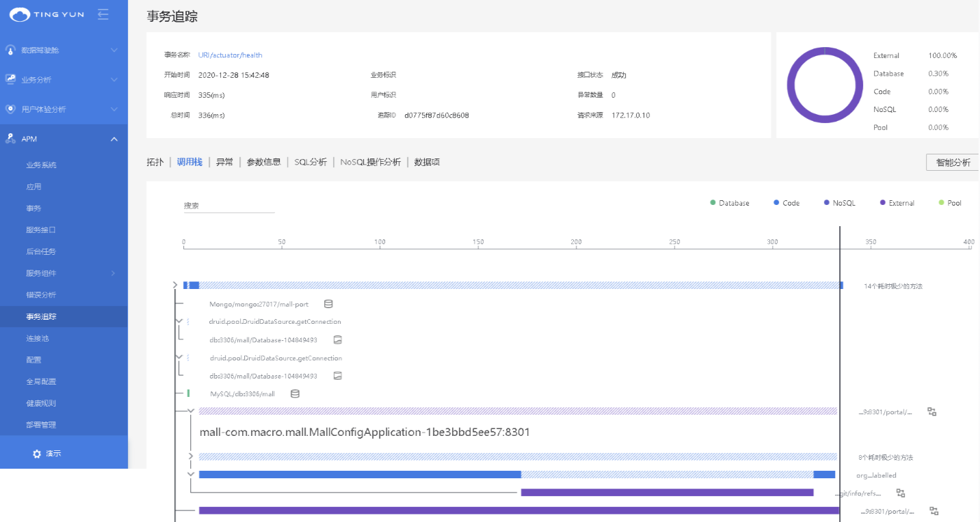Collapse the sidebar with the hamburger icon
The image size is (980, 522).
[103, 14]
